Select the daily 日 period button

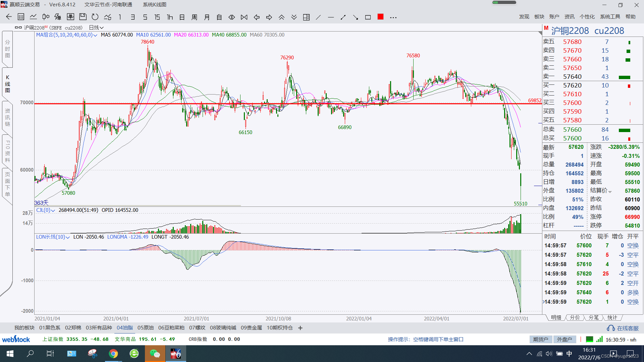pyautogui.click(x=182, y=17)
